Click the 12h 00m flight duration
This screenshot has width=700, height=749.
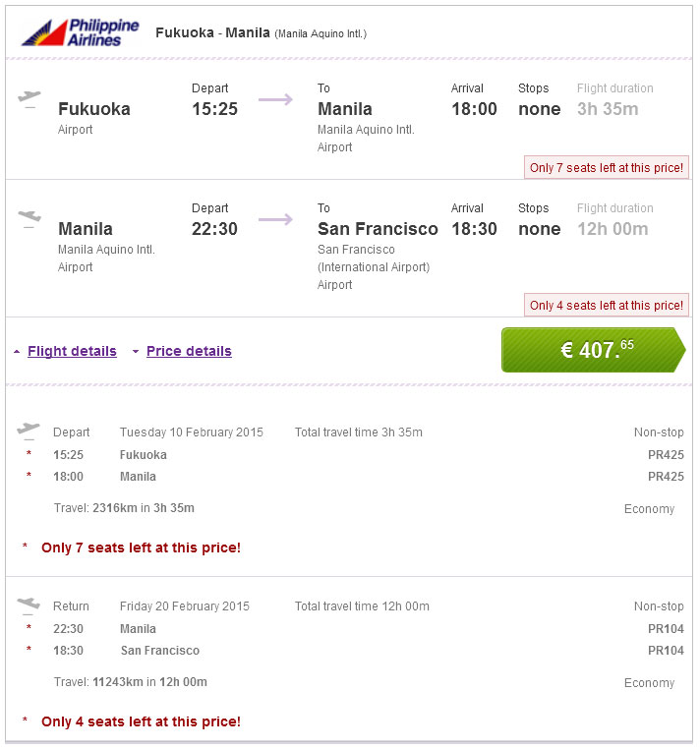612,229
